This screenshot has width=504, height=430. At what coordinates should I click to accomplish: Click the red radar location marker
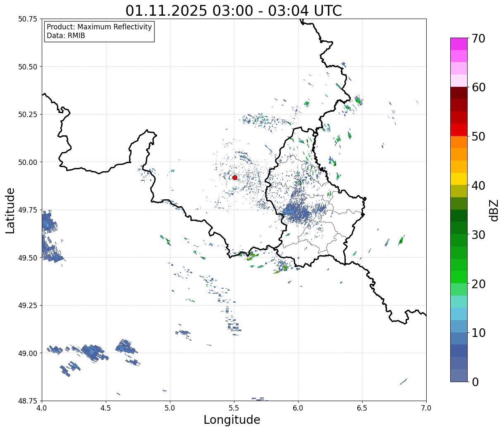[x=235, y=177]
